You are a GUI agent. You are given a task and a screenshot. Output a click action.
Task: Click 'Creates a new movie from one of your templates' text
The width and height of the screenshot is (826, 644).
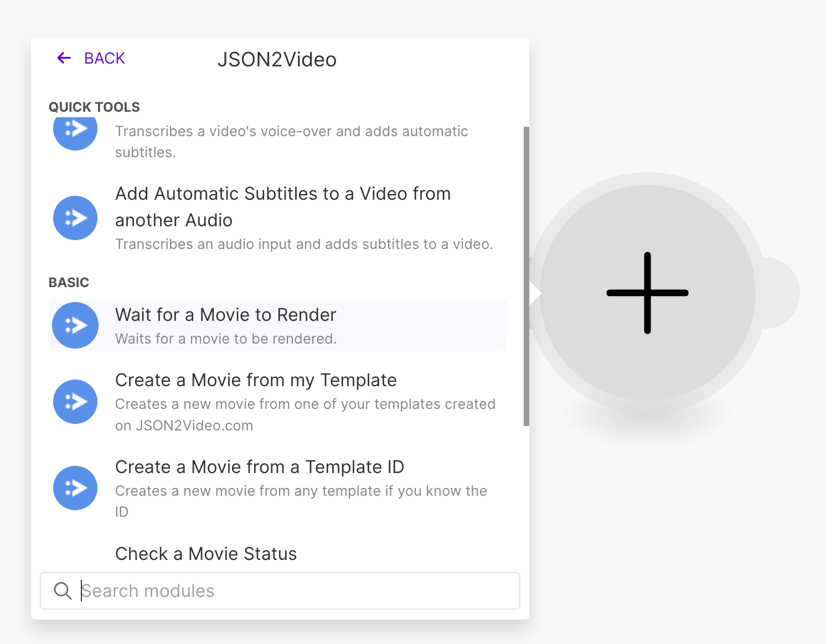pyautogui.click(x=305, y=414)
